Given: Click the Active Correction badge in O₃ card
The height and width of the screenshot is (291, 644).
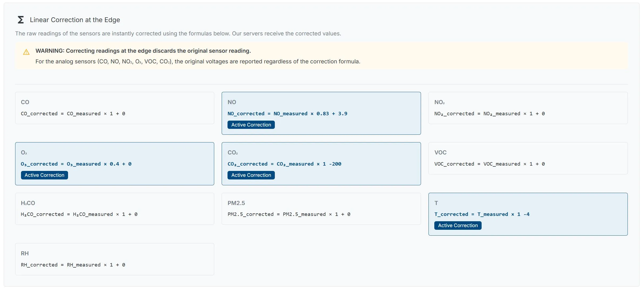Looking at the screenshot, I should (x=44, y=175).
